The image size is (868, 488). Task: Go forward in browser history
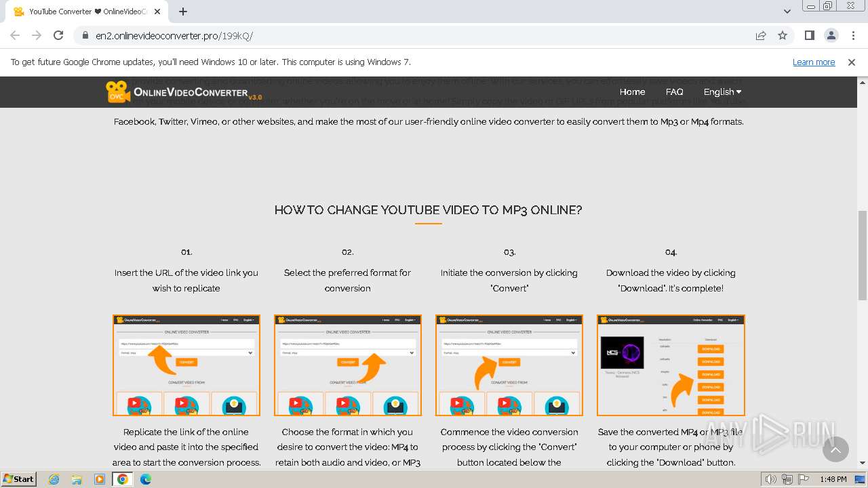tap(37, 35)
